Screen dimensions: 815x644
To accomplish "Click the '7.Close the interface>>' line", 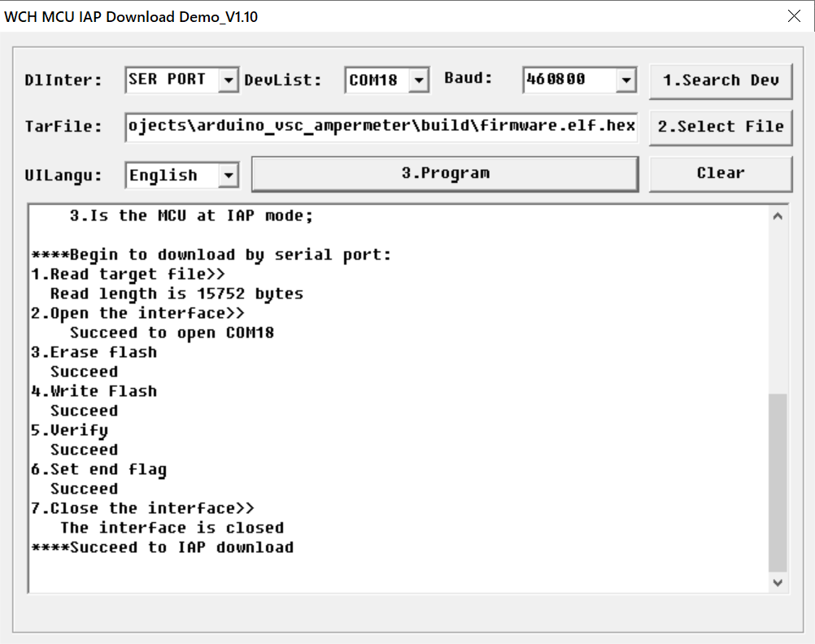I will 142,508.
